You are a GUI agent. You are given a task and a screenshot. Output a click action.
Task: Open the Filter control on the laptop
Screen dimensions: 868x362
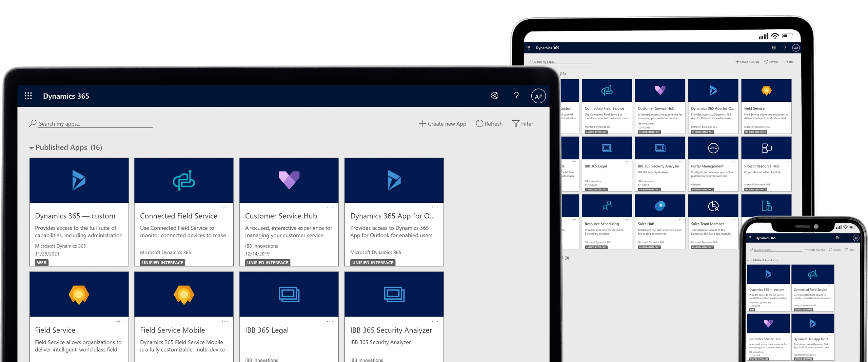[523, 124]
